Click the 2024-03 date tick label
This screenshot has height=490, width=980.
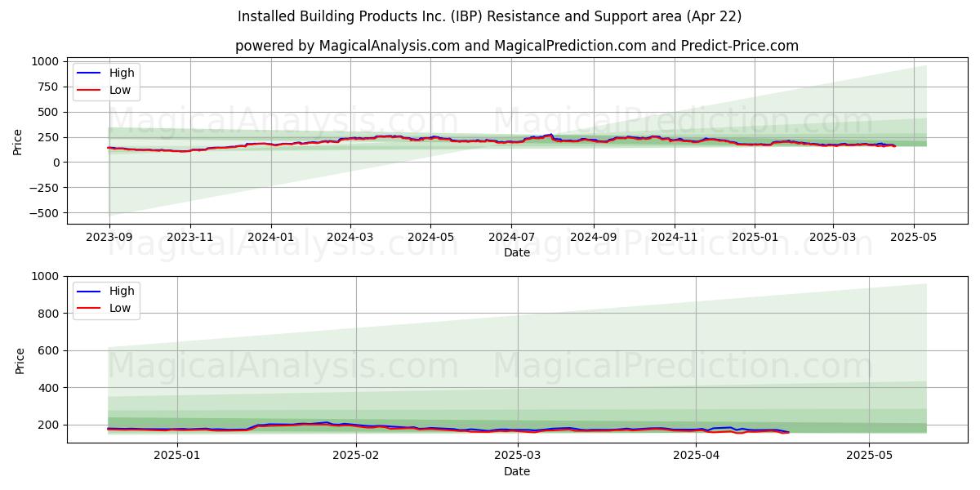[x=350, y=237]
